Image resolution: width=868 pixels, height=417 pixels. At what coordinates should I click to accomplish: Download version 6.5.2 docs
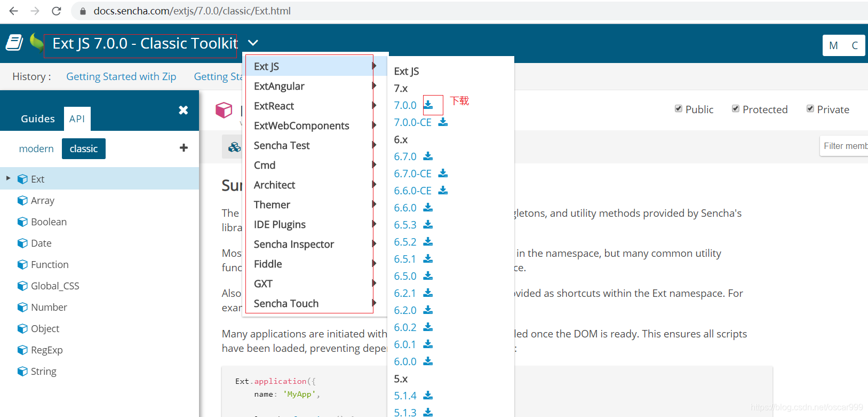tap(428, 242)
